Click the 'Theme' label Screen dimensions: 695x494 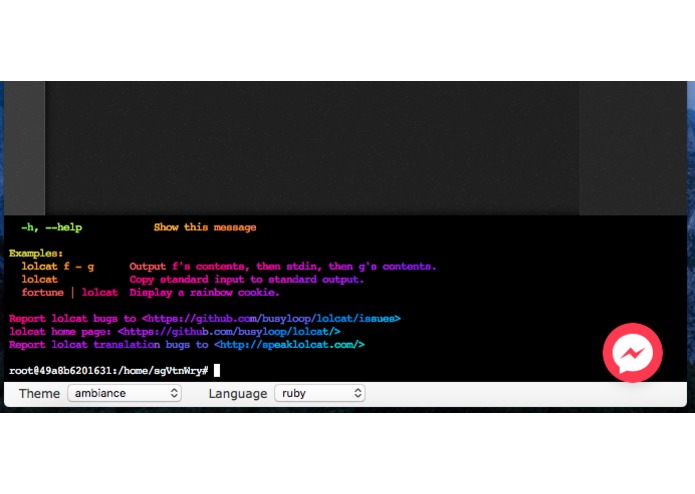(x=39, y=393)
